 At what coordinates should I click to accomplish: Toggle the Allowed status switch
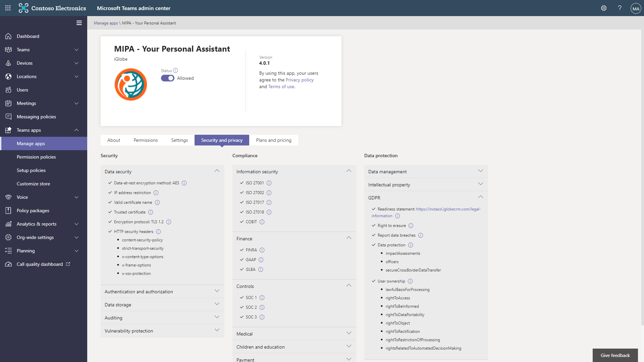coord(168,78)
